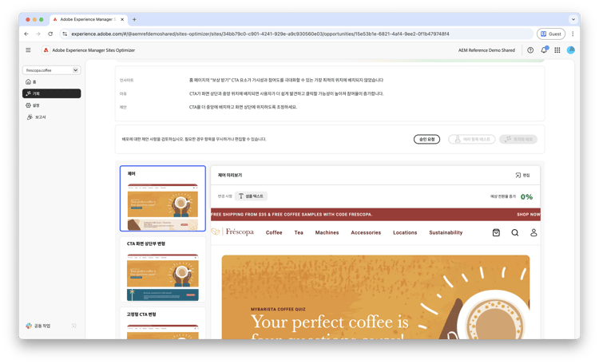Click the multivariate test button with flask icon
The image size is (599, 364).
tap(472, 140)
